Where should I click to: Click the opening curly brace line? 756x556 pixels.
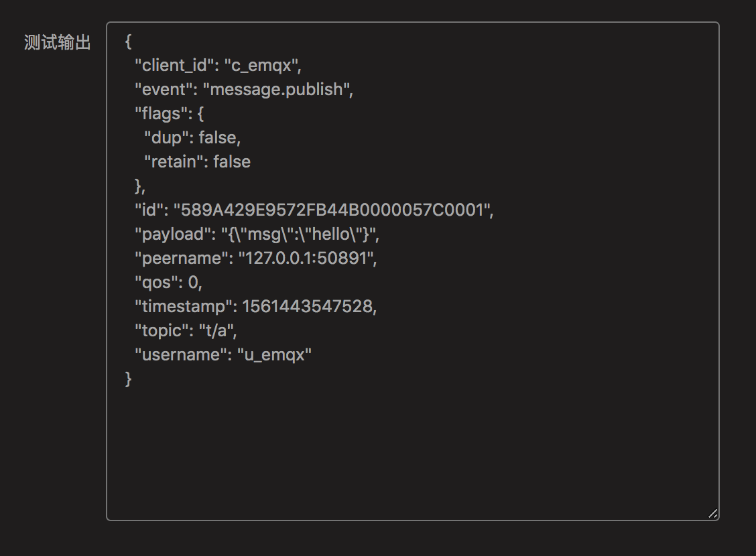(x=128, y=42)
